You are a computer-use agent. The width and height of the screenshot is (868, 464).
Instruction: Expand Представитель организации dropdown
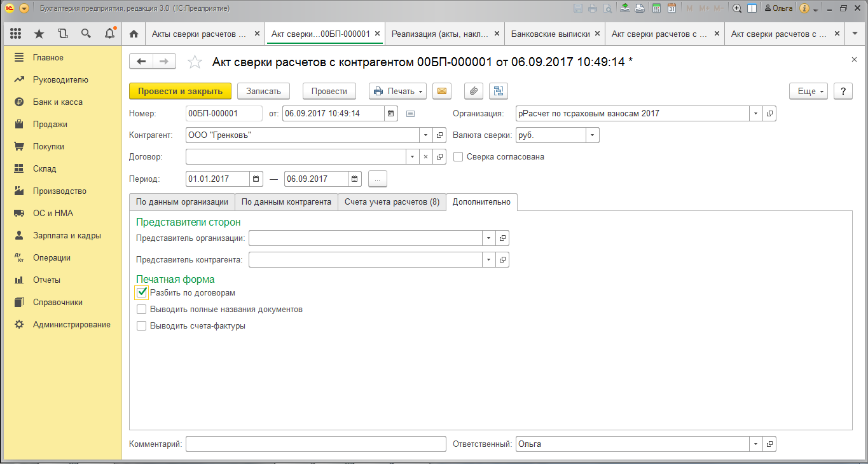click(489, 238)
